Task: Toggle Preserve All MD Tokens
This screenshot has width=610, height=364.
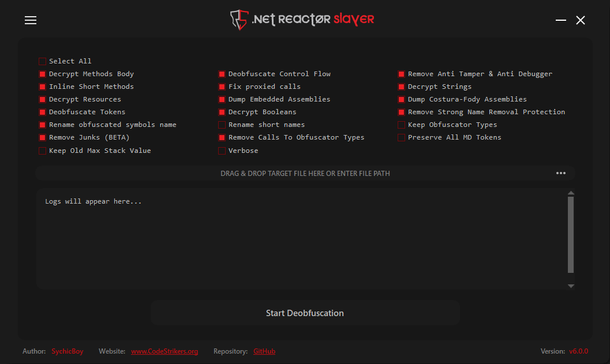Action: coord(401,137)
